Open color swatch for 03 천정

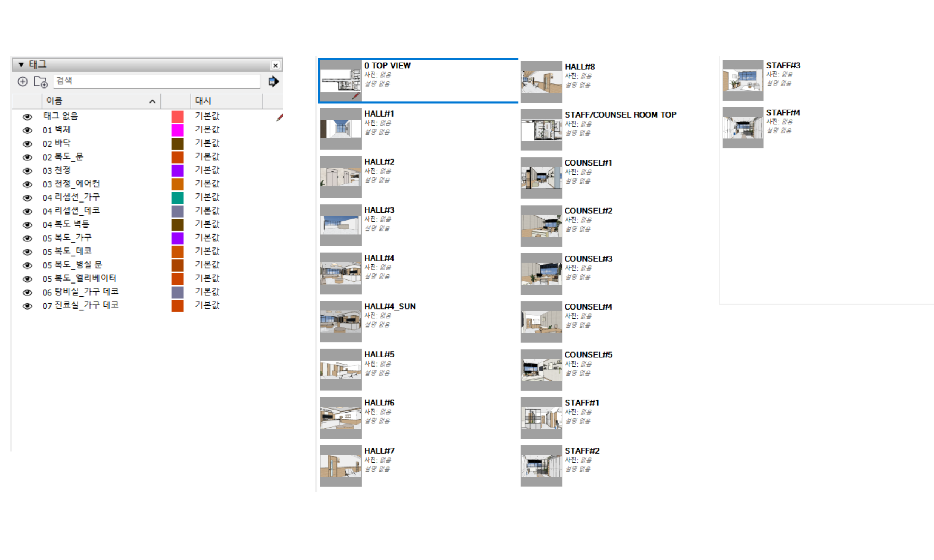[177, 171]
